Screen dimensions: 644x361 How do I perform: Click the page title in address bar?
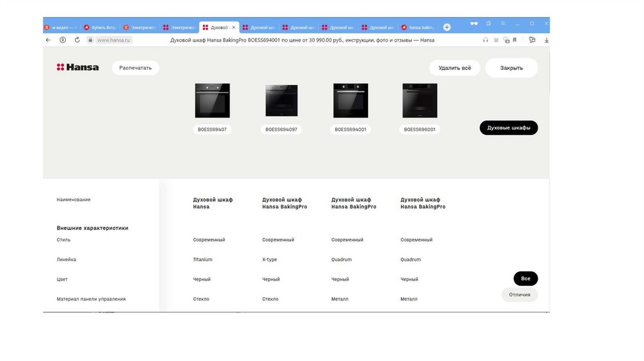tap(303, 40)
